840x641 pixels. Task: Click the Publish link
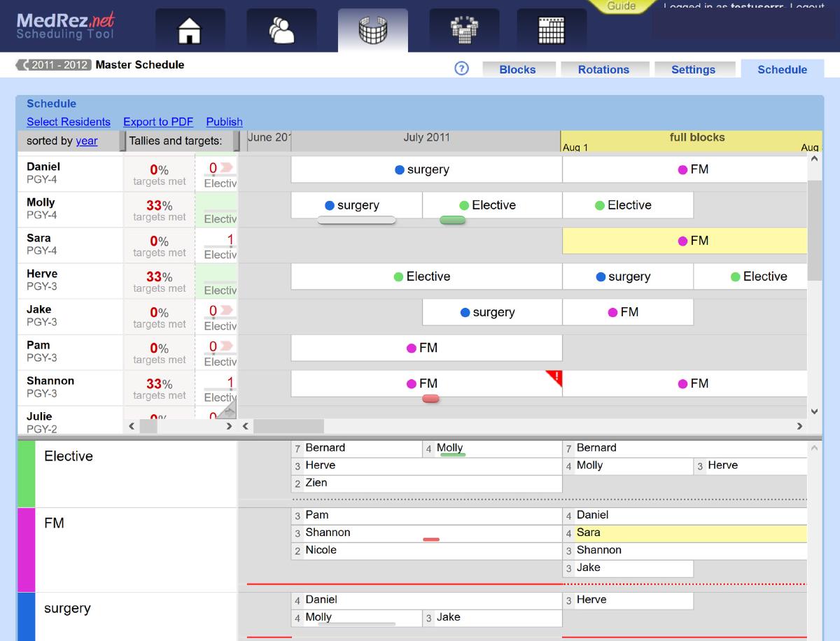pyautogui.click(x=224, y=122)
